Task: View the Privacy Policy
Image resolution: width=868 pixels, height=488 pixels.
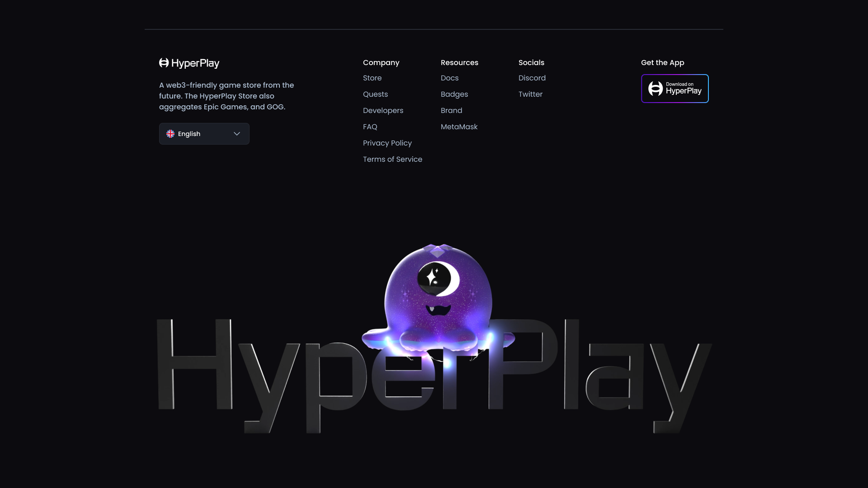Action: point(387,143)
